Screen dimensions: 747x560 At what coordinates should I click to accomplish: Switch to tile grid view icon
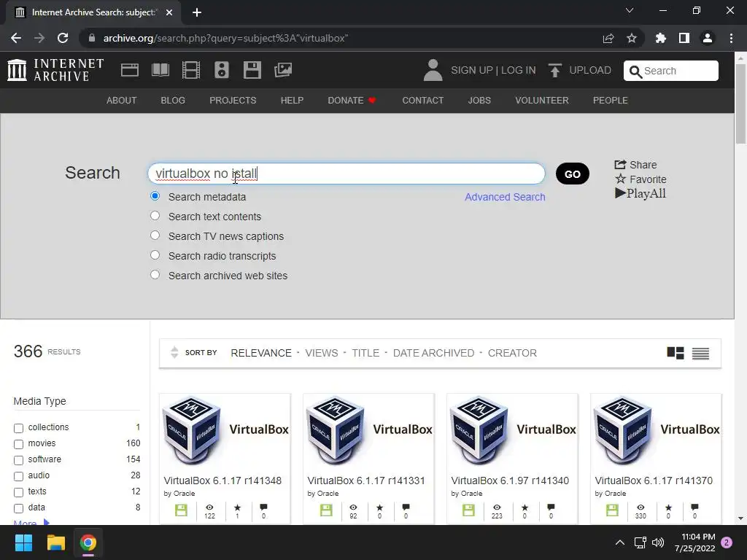coord(676,353)
